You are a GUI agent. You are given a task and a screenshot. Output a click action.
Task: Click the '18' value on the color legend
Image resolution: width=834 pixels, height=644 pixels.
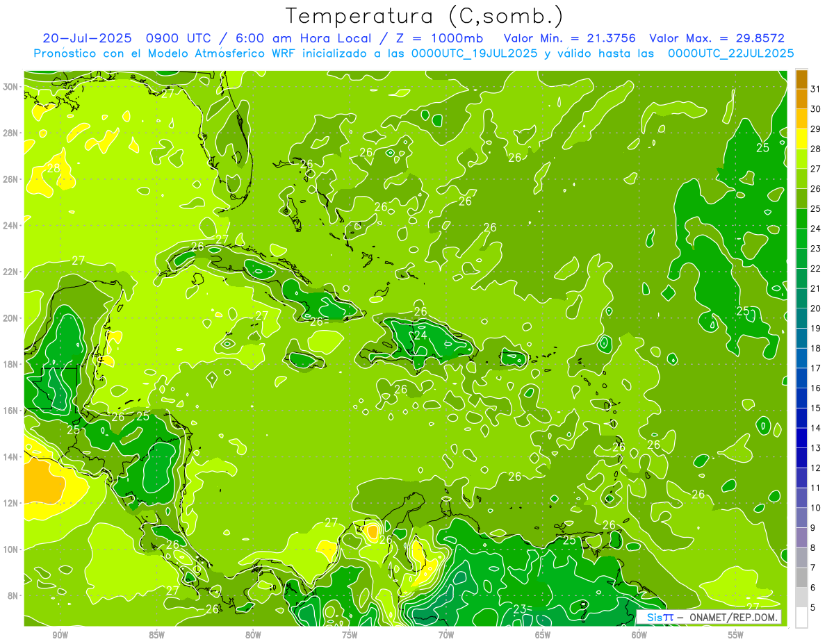(x=815, y=348)
